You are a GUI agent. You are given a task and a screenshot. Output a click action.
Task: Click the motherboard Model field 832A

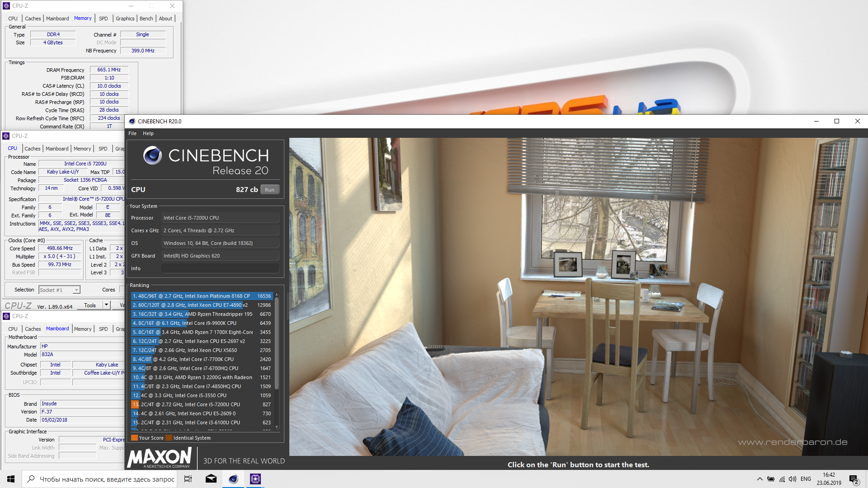coord(82,355)
